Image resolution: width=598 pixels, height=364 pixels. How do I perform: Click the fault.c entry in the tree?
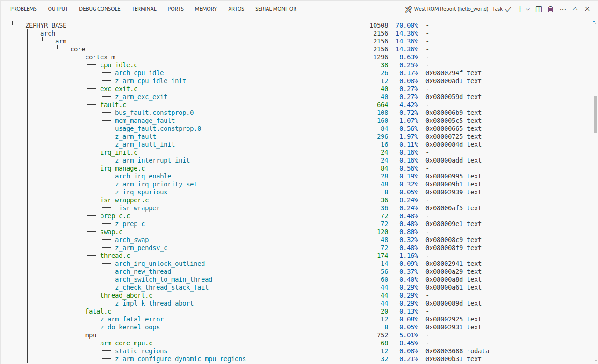pyautogui.click(x=113, y=105)
